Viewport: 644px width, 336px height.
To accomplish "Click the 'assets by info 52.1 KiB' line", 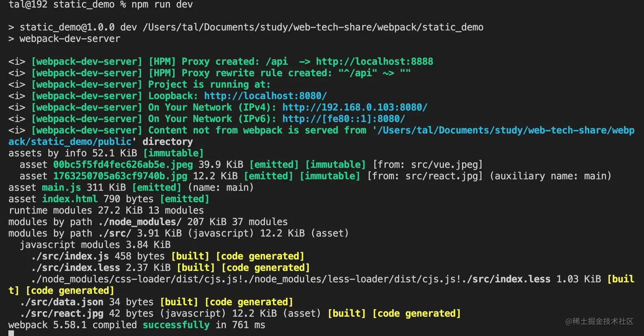I will 106,153.
